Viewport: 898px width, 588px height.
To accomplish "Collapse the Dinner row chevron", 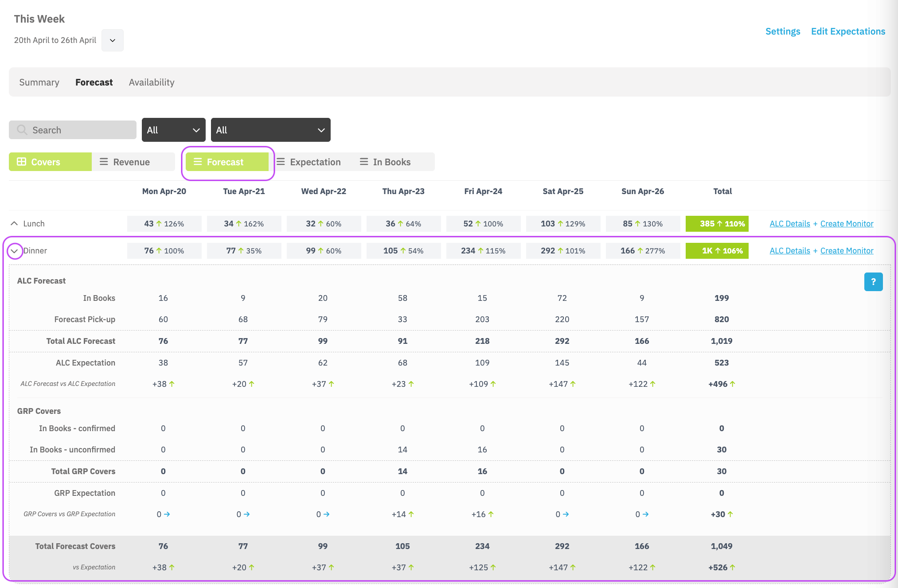I will 15,251.
